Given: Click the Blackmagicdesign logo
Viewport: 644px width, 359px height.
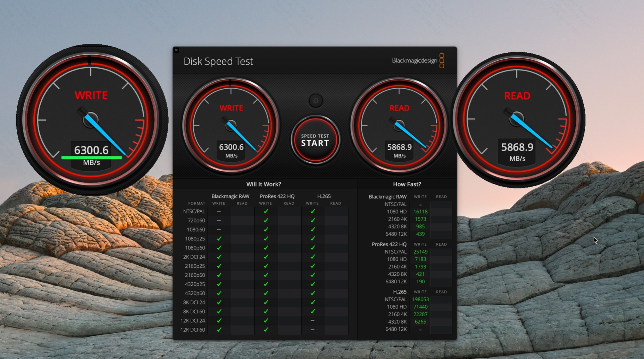Looking at the screenshot, I should (x=418, y=61).
